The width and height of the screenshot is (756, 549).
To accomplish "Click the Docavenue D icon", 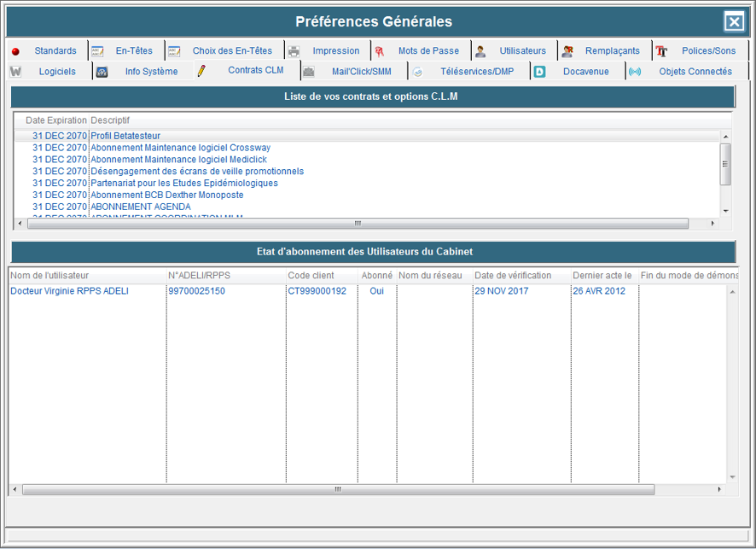I will point(539,72).
